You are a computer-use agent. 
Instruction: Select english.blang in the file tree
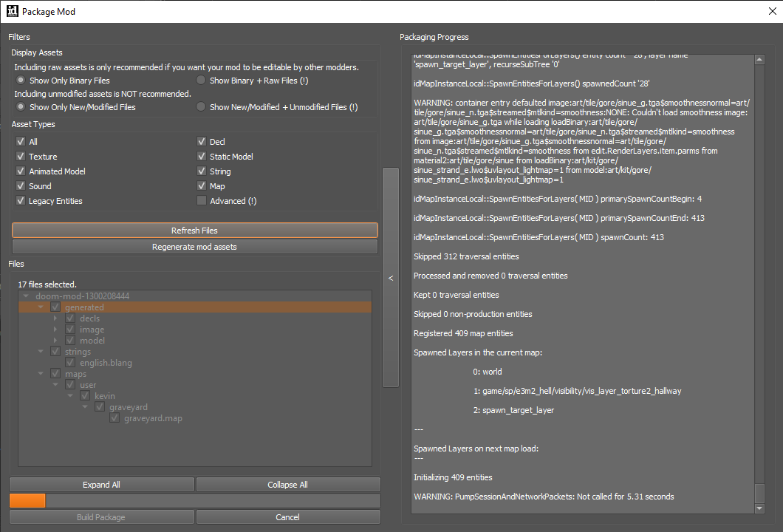pos(106,363)
